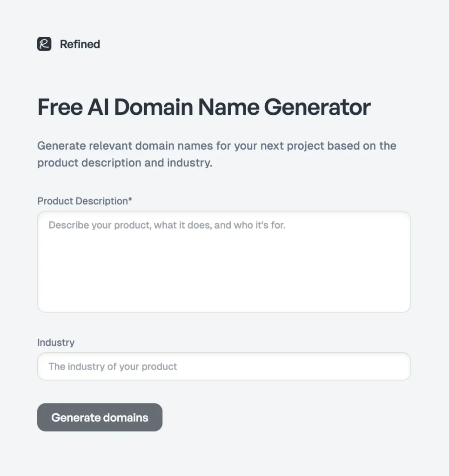Image resolution: width=449 pixels, height=476 pixels.
Task: Click the Free AI Domain Name Generator heading
Action: [204, 107]
